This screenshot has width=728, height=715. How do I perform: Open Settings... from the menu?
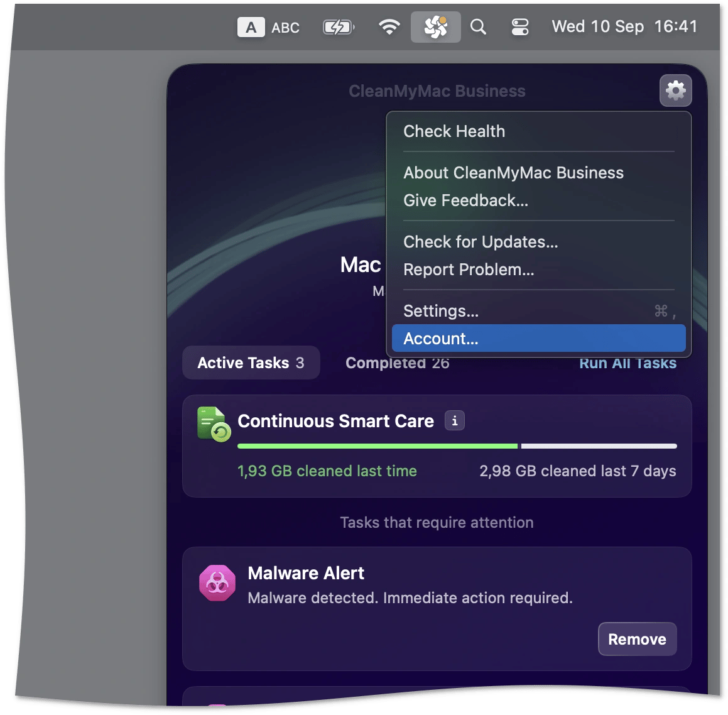tap(538, 311)
